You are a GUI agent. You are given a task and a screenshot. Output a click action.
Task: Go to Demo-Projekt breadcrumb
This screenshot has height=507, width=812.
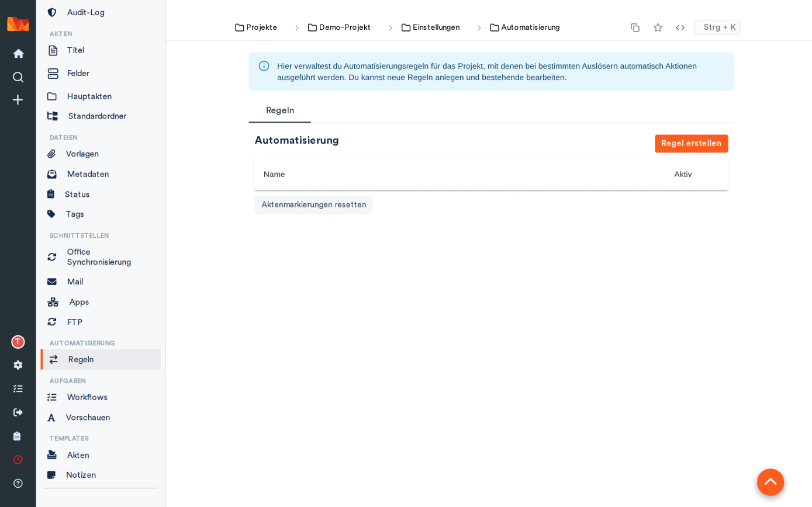click(339, 27)
